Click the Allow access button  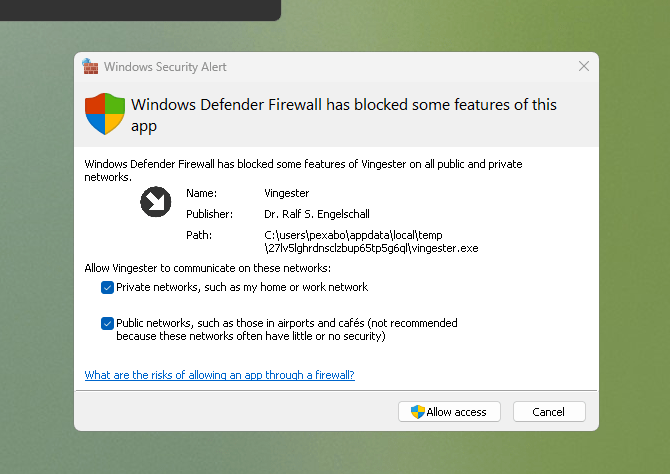pyautogui.click(x=449, y=412)
